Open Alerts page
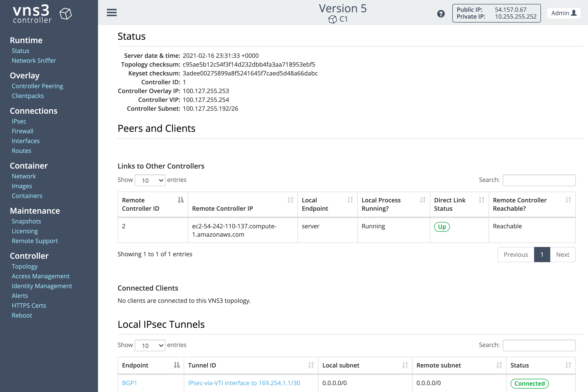This screenshot has height=392, width=588. click(x=20, y=296)
